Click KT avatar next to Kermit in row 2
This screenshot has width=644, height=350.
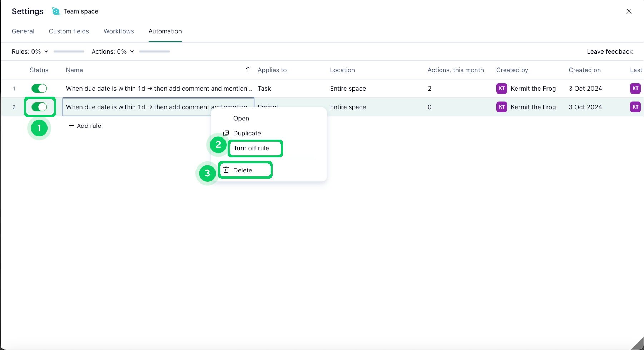pyautogui.click(x=502, y=107)
